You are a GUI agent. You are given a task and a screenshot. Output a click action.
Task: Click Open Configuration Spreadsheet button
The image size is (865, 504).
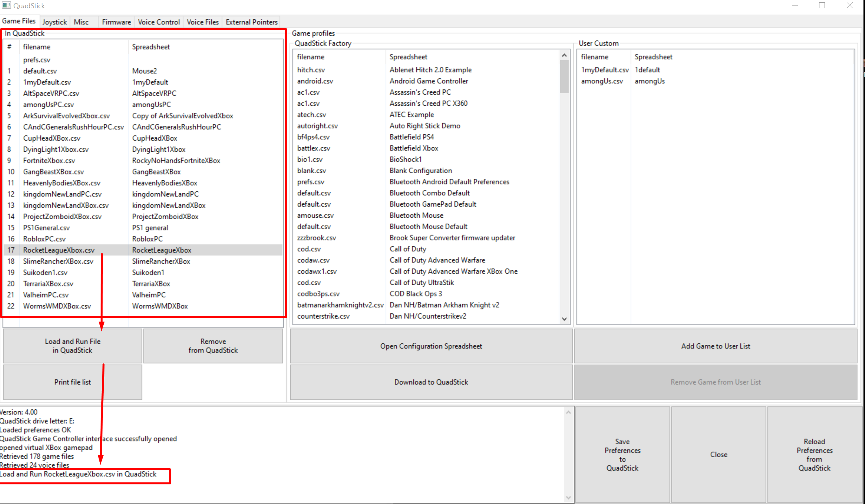point(431,346)
